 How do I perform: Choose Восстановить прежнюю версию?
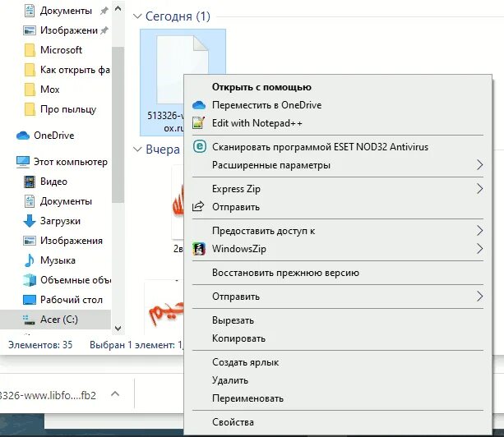[337, 273]
